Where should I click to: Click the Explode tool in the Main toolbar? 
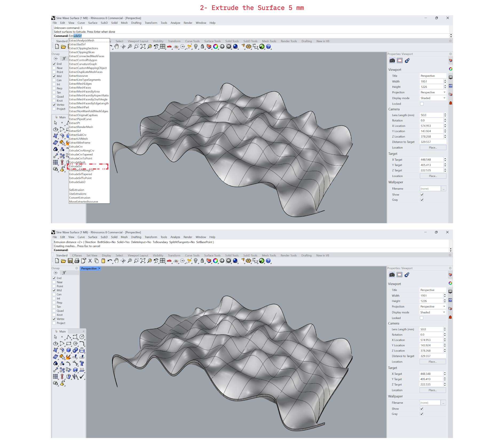[69, 357]
